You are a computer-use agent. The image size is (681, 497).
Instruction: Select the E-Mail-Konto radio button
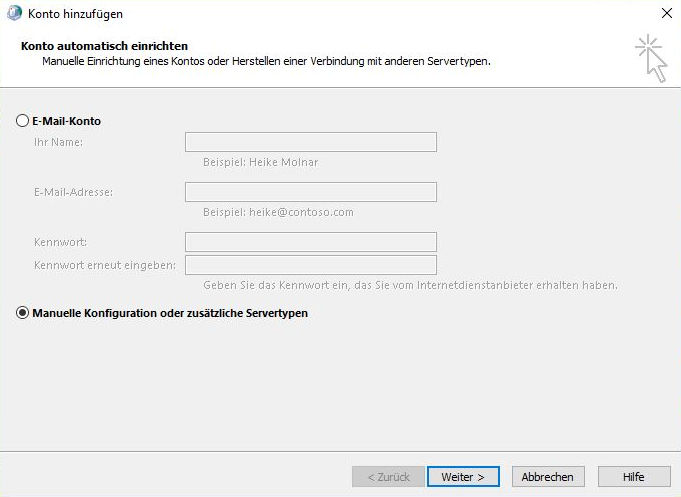pos(23,121)
